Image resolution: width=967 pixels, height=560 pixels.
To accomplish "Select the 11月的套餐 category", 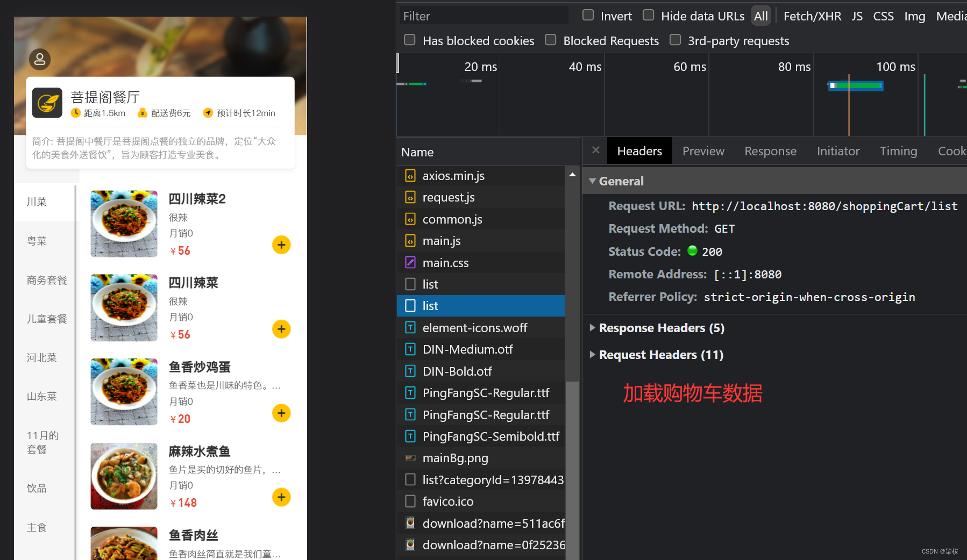I will (43, 442).
